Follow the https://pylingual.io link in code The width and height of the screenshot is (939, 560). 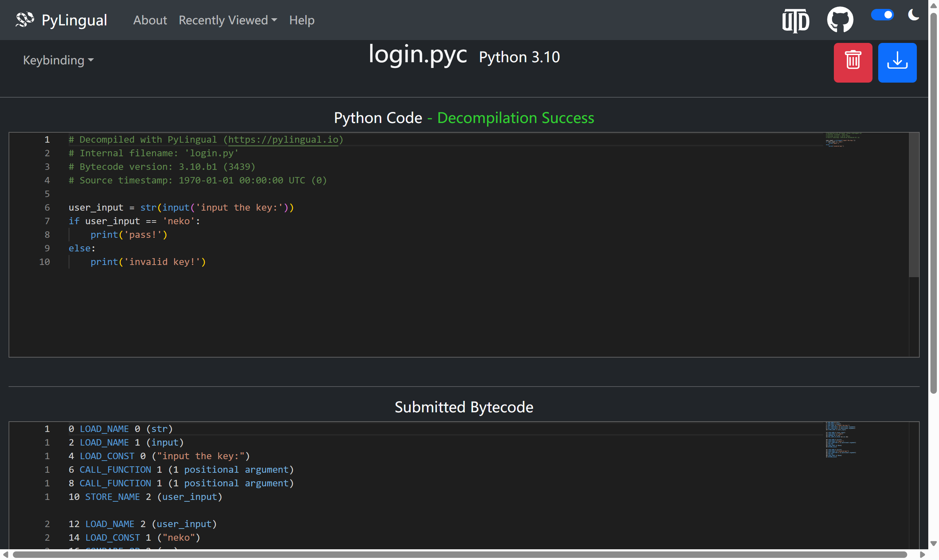click(x=283, y=139)
